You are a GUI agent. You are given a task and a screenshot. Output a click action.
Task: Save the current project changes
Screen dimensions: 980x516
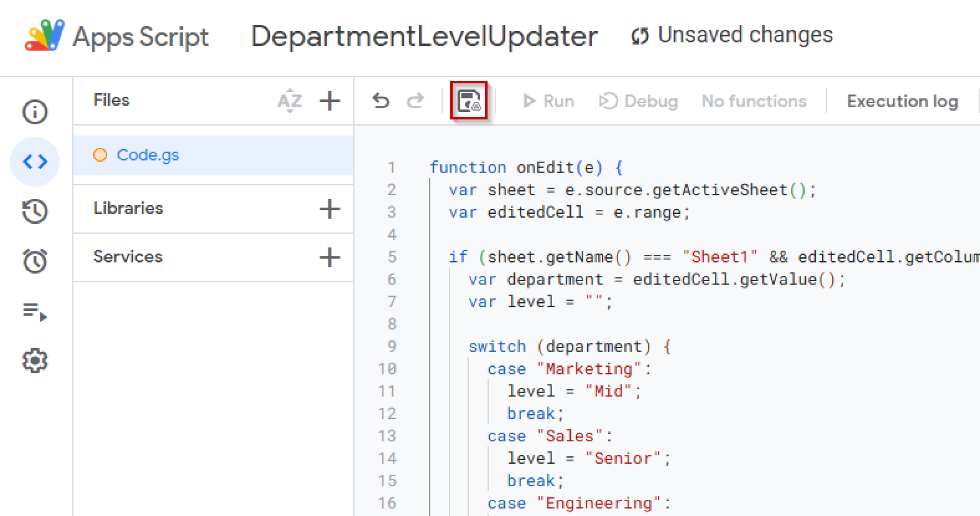coord(468,100)
